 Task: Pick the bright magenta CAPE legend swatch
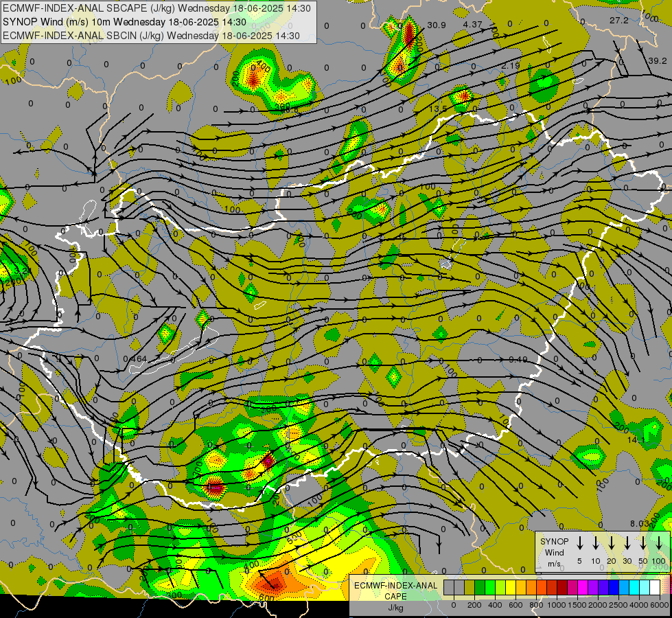(583, 587)
